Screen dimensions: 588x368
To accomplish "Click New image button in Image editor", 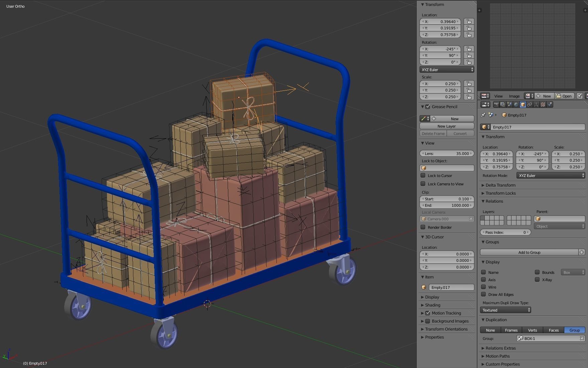I will click(544, 96).
